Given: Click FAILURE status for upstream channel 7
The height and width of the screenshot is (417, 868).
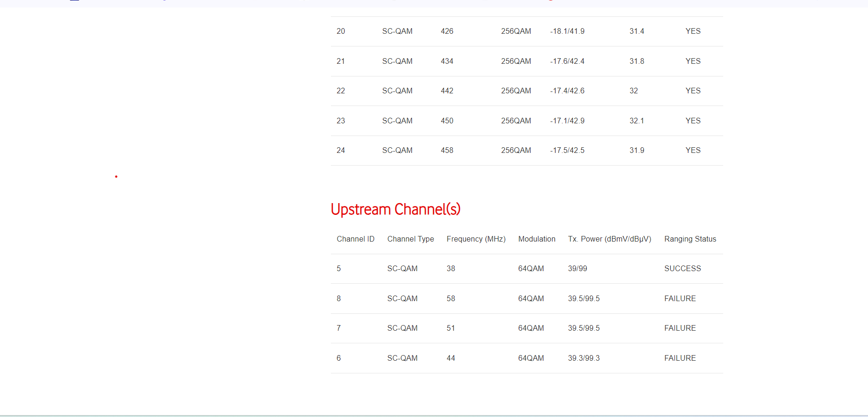Looking at the screenshot, I should pyautogui.click(x=680, y=328).
